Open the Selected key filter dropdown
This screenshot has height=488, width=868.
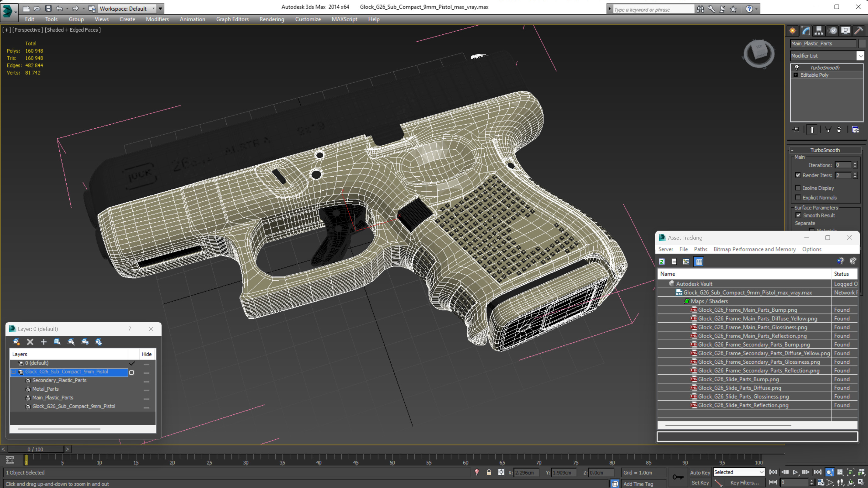[739, 472]
